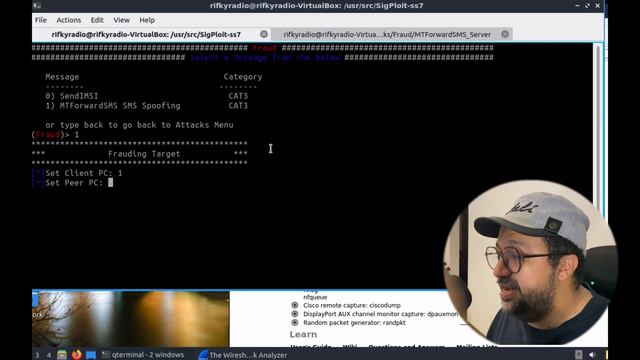Image resolution: width=640 pixels, height=360 pixels.
Task: Click the Category column header text
Action: pos(243,77)
